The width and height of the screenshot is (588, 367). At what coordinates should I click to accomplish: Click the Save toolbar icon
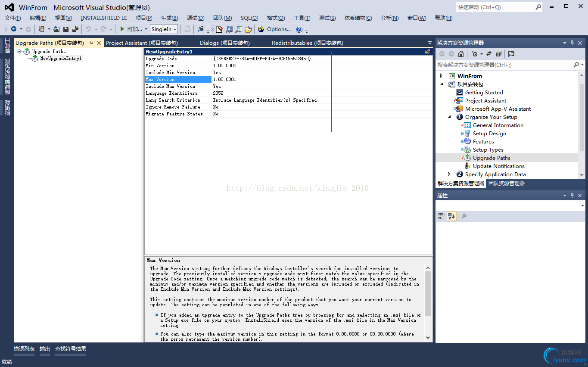pyautogui.click(x=66, y=29)
